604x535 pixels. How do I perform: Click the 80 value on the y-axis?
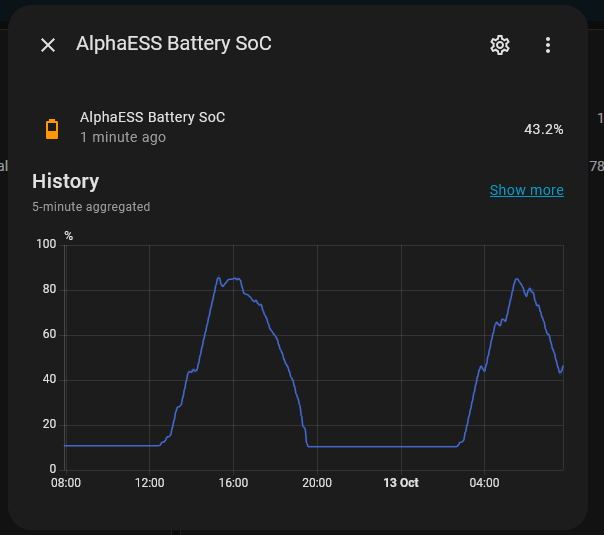tap(49, 290)
